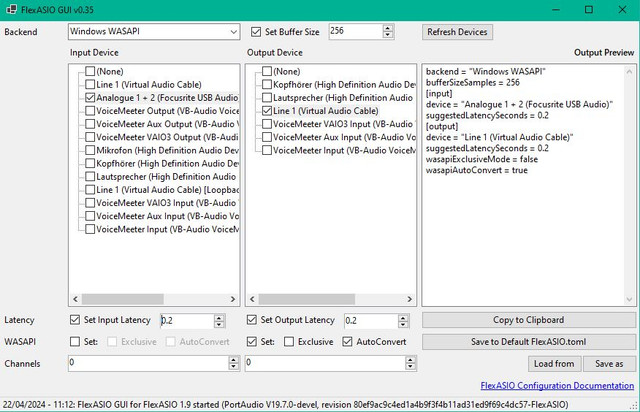The height and width of the screenshot is (412, 640).
Task: Decrease output channels with down arrow
Action: [x=410, y=367]
